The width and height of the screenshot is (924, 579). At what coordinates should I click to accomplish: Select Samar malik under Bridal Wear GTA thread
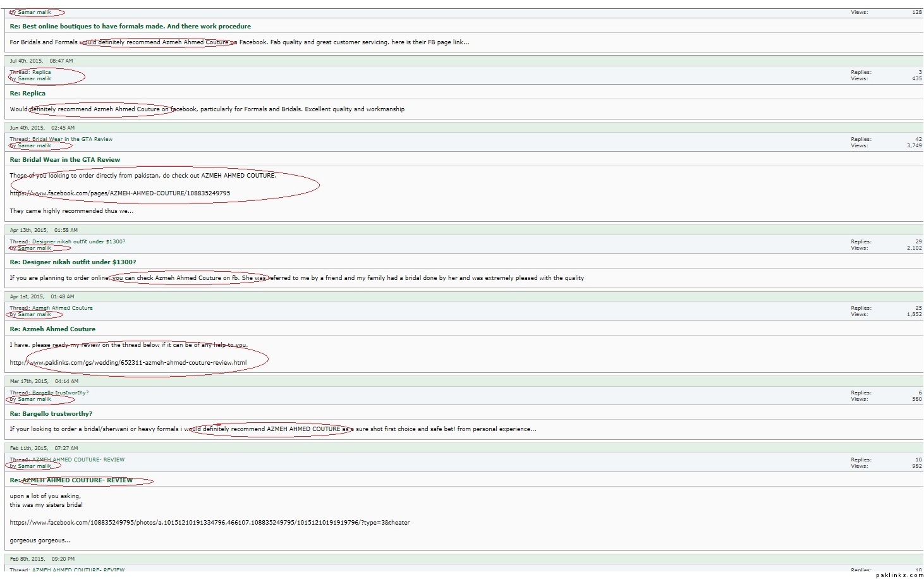34,146
